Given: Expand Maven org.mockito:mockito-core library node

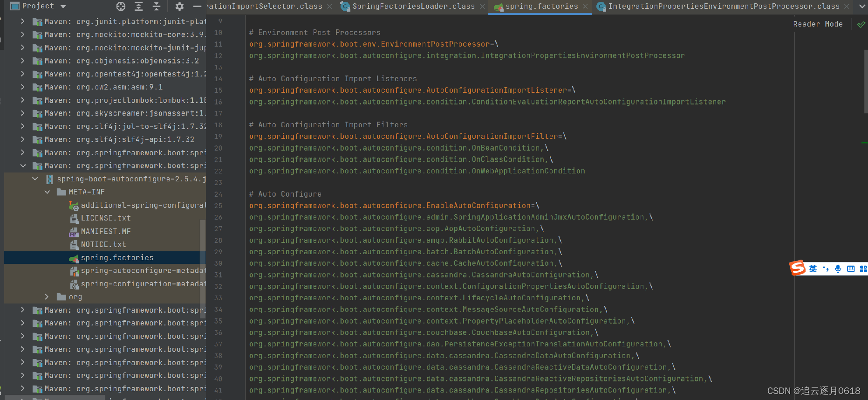Looking at the screenshot, I should [x=23, y=34].
